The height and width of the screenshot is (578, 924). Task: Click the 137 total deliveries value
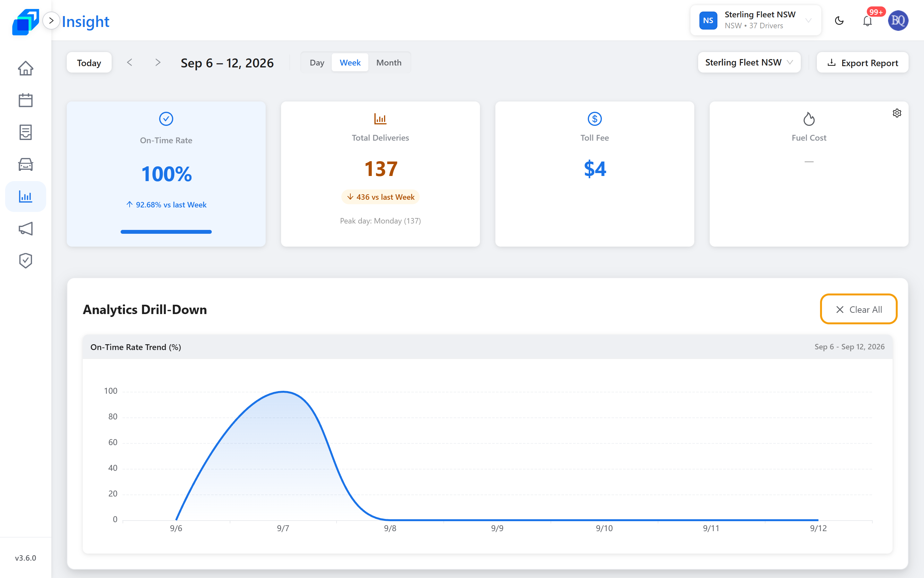(381, 169)
